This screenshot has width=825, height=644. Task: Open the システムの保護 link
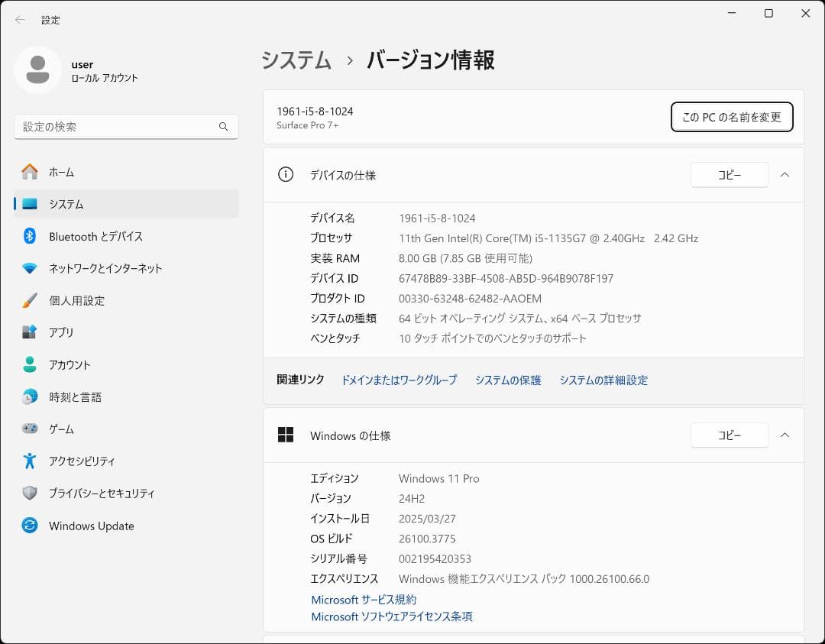(x=507, y=380)
